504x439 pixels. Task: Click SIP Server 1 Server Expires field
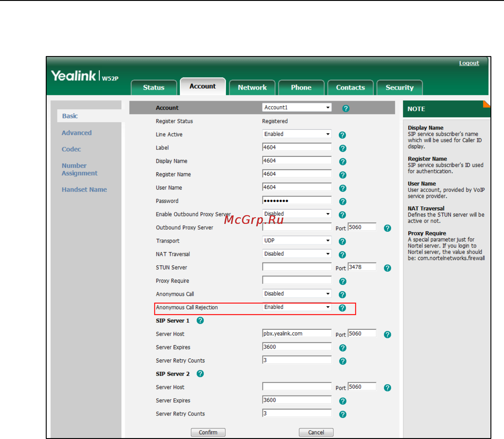(x=297, y=347)
